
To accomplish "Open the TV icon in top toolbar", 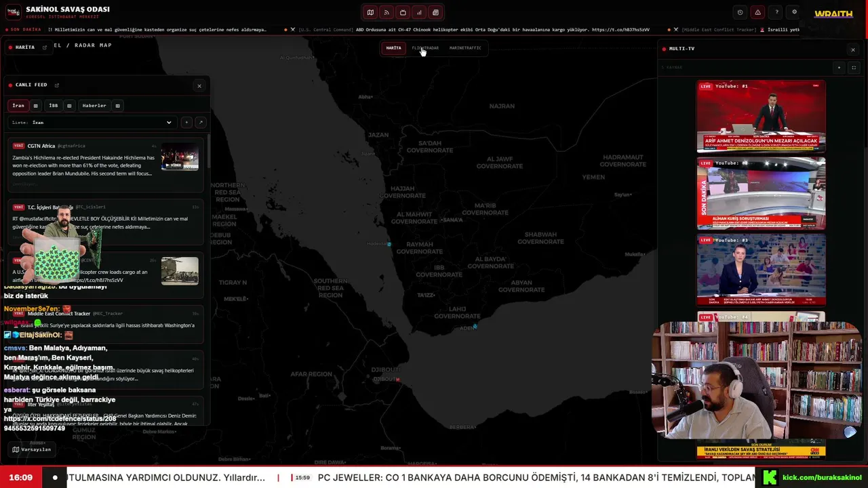I will point(403,12).
